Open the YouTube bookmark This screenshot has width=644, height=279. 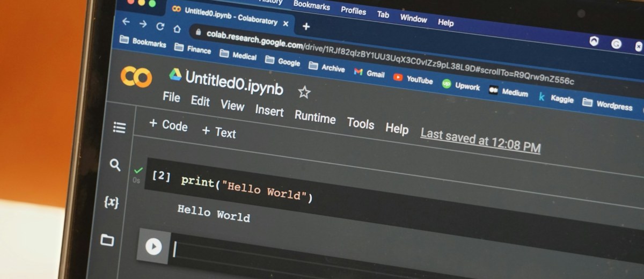tap(413, 79)
